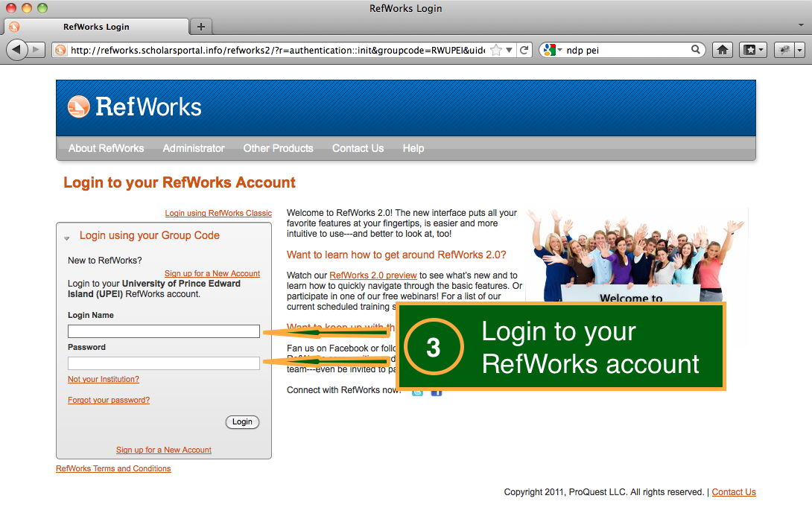Open the Other Products menu item
812x513 pixels.
(278, 148)
